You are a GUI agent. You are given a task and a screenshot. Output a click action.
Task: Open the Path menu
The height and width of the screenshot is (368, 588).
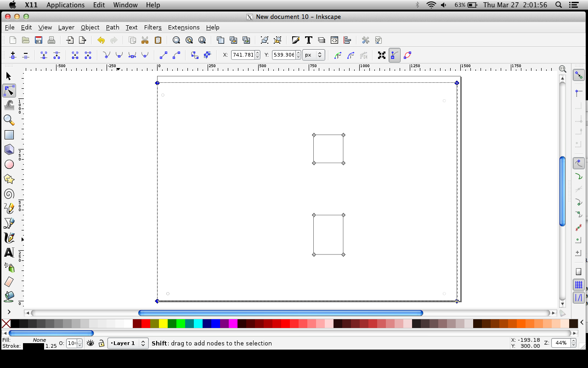pos(113,27)
